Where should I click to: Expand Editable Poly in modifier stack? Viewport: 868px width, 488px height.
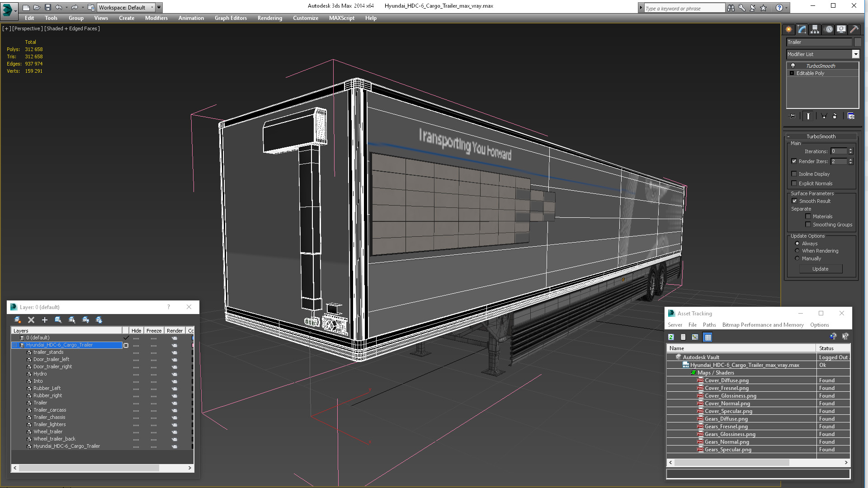(x=792, y=73)
